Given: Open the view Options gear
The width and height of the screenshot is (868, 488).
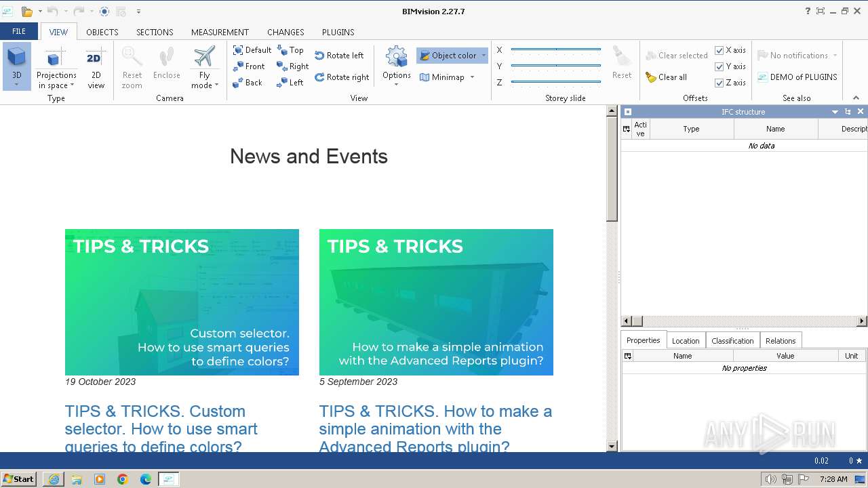Looking at the screenshot, I should click(x=396, y=57).
